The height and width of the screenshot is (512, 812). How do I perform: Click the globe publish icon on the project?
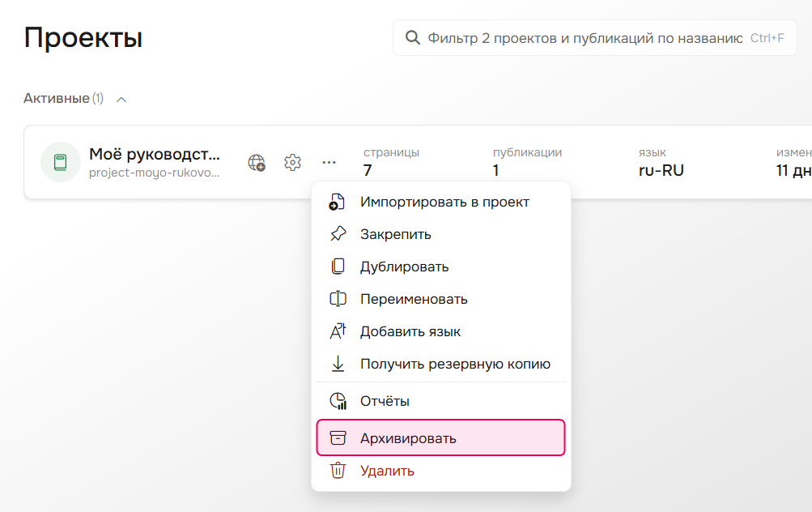[x=257, y=162]
